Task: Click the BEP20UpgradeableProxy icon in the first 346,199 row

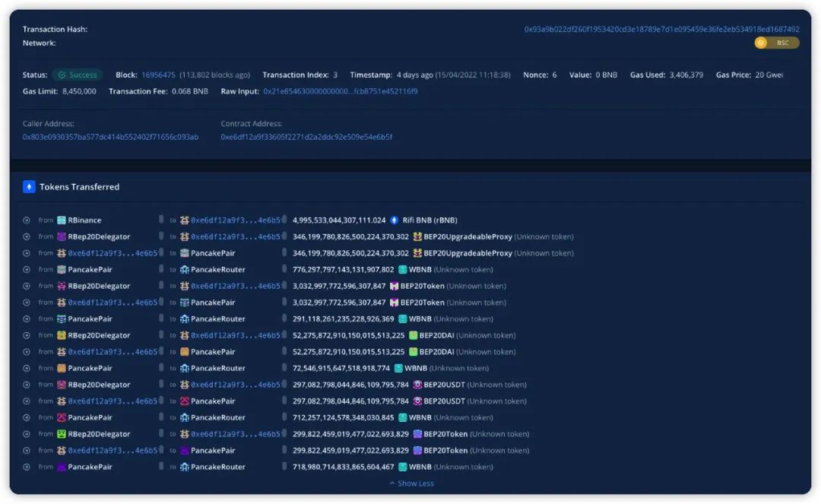Action: coord(417,236)
